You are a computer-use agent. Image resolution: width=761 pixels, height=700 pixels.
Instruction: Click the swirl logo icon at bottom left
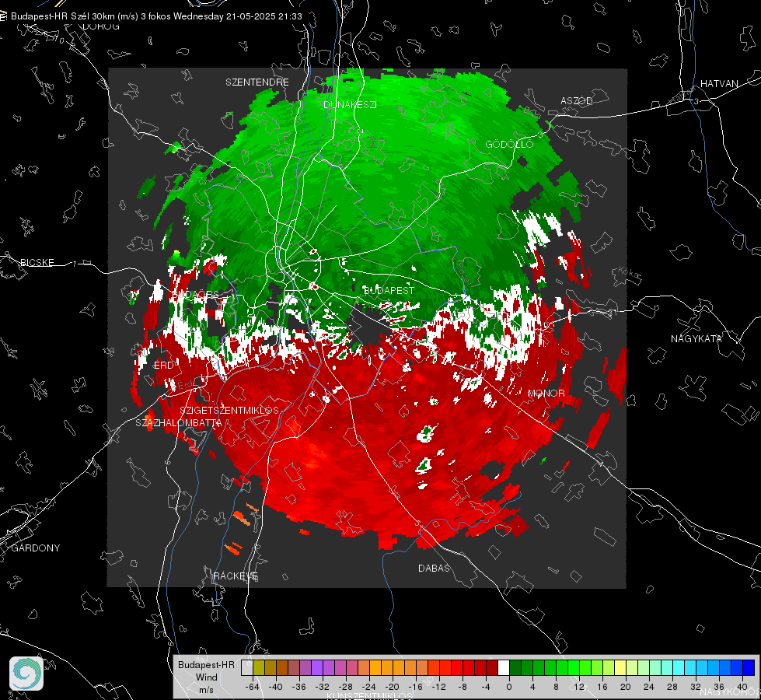tap(26, 674)
